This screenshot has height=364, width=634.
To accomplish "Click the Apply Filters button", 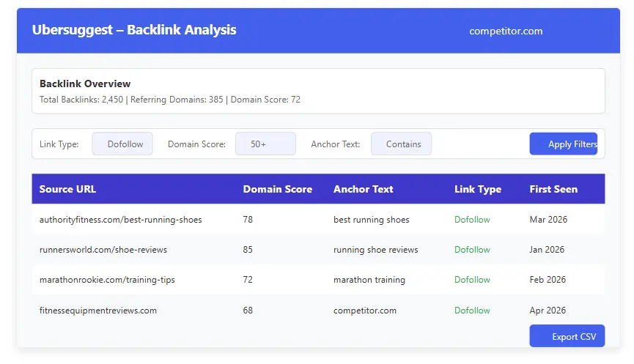I will point(563,144).
